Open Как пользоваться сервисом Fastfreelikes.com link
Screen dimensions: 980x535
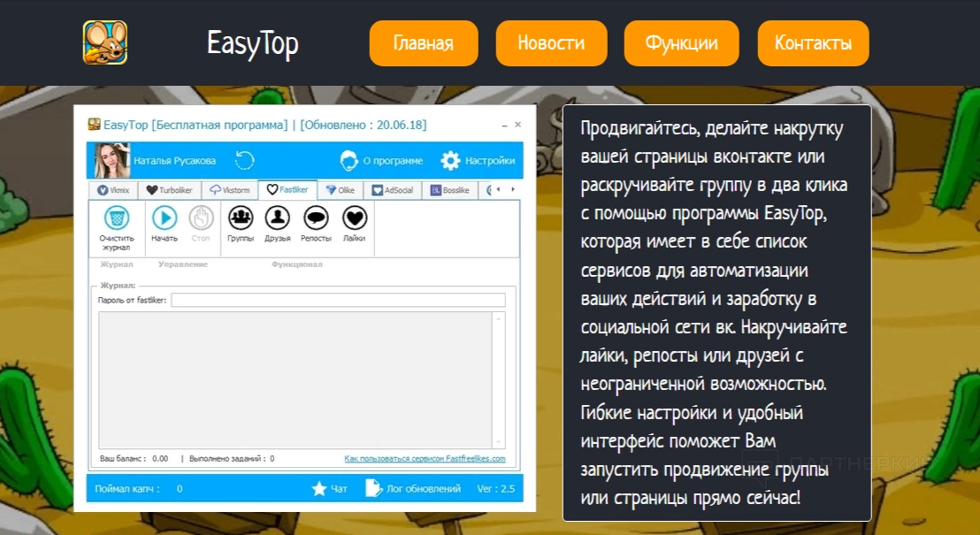[x=425, y=459]
